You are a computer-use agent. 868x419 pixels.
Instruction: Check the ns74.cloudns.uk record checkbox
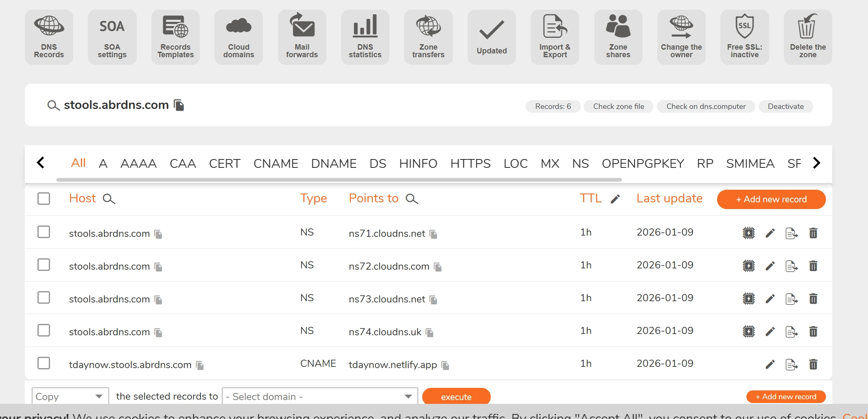44,330
